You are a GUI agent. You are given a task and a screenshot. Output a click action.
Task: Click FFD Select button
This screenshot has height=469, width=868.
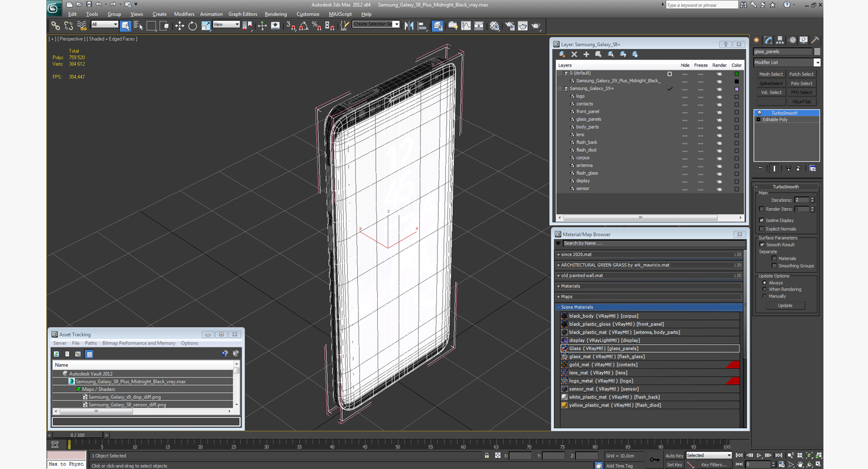(x=801, y=92)
